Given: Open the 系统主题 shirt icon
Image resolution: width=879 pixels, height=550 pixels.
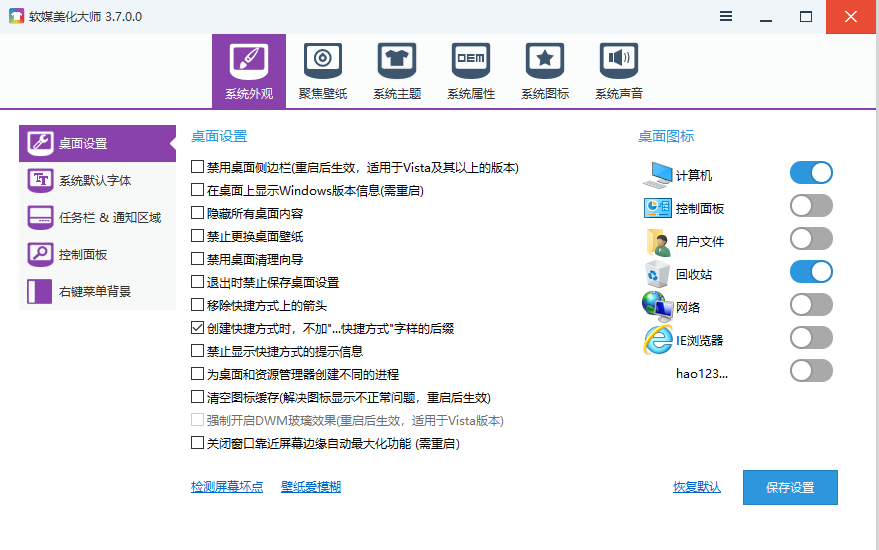Looking at the screenshot, I should pos(397,61).
